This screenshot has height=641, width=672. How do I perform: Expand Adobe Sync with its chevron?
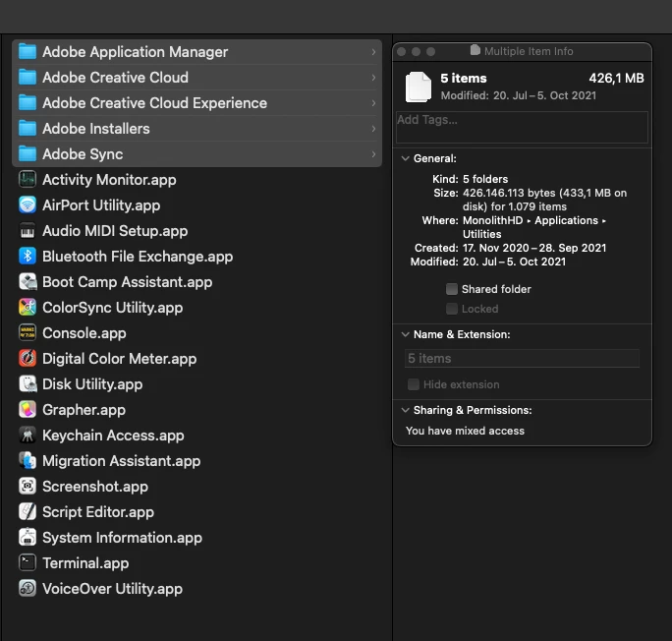coord(373,154)
